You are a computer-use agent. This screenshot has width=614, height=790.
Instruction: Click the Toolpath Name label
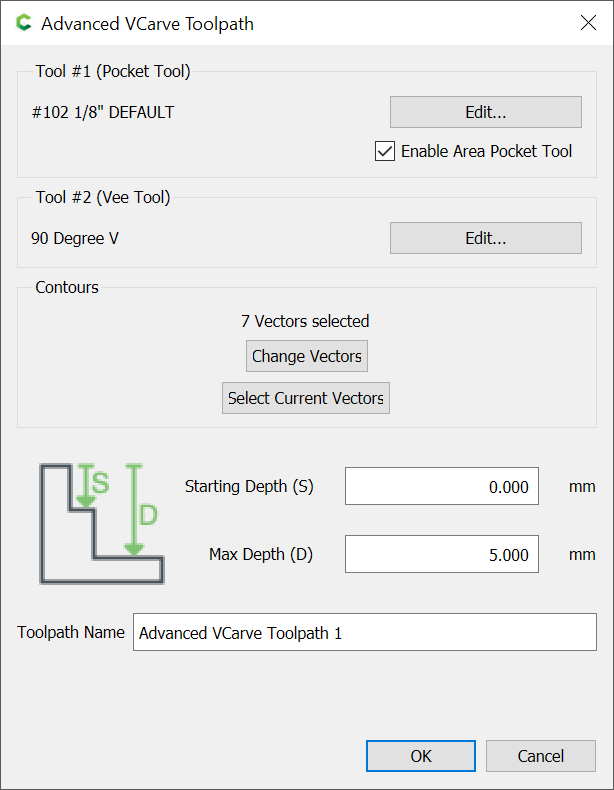tap(71, 632)
